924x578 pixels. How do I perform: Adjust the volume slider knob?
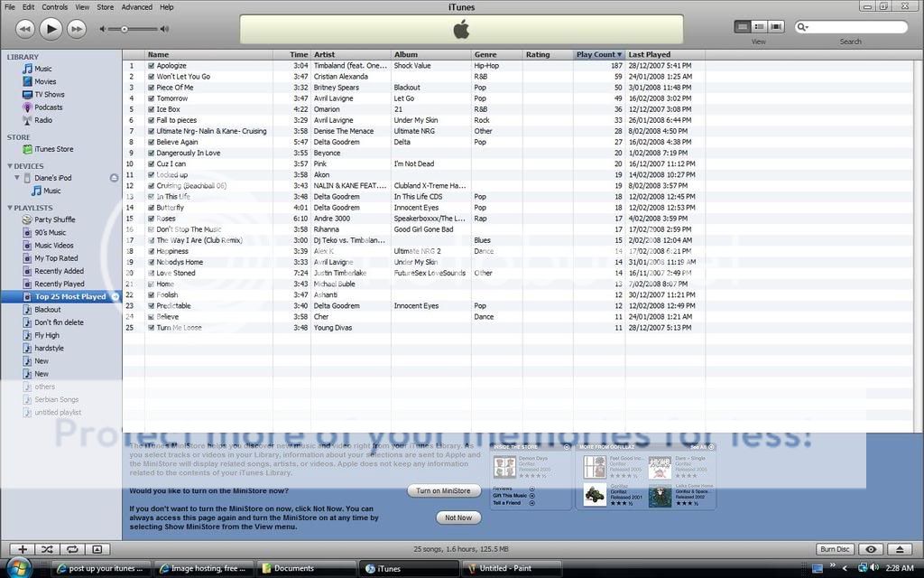(125, 29)
